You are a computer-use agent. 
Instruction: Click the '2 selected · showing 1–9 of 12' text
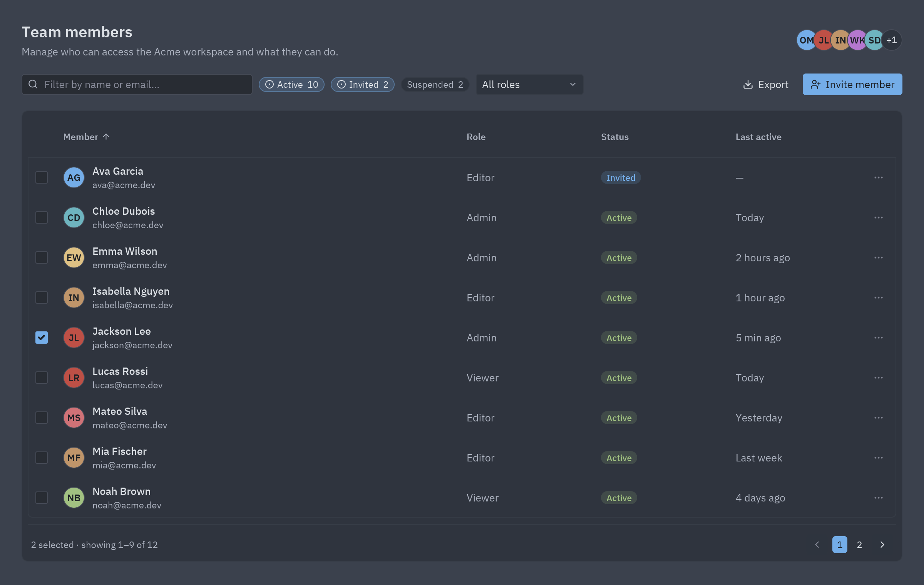(94, 545)
